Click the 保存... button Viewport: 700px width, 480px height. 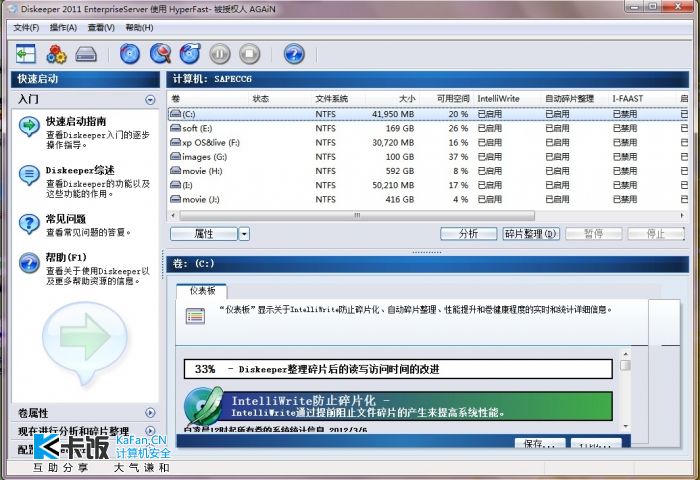[x=540, y=443]
